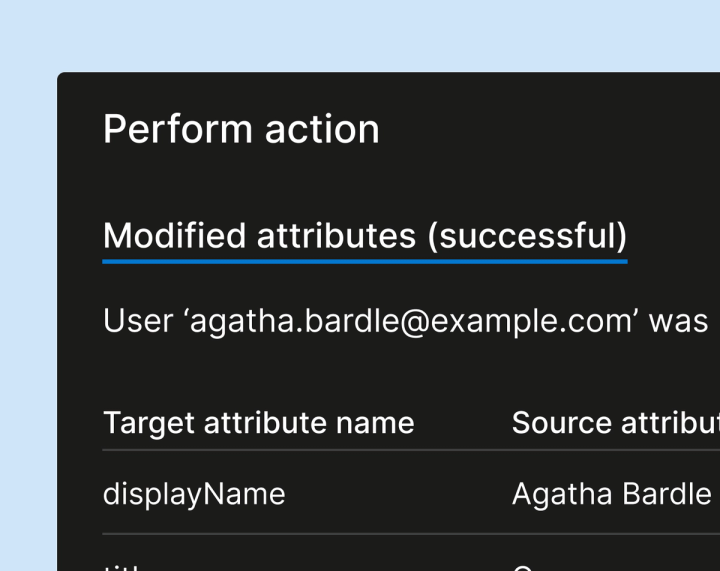Click the "Agatha Bardle" source value cell
This screenshot has width=720, height=571.
point(611,494)
